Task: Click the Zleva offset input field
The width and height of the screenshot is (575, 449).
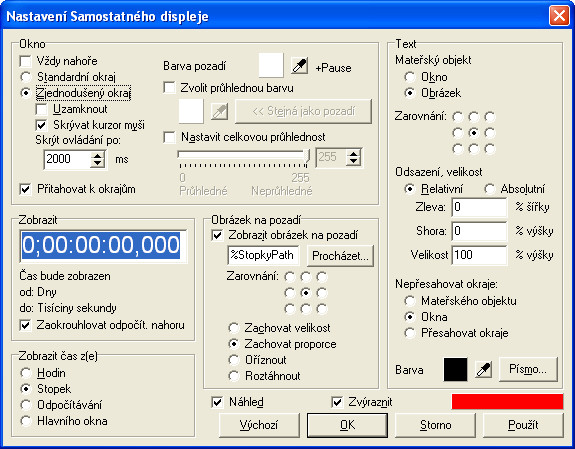Action: click(x=479, y=207)
